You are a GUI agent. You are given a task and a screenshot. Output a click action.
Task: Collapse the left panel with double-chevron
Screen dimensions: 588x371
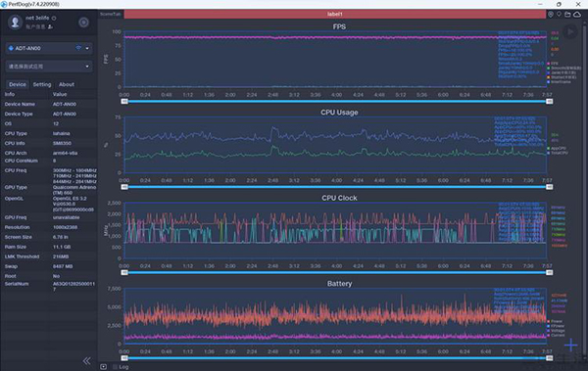86,360
